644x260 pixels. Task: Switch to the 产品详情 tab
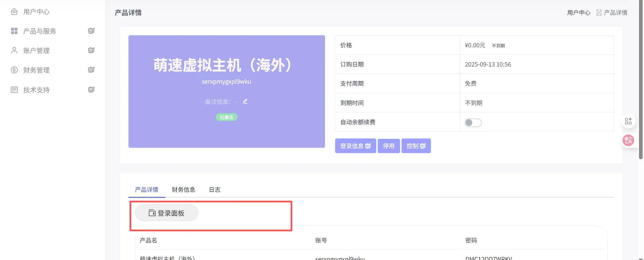[x=147, y=190]
